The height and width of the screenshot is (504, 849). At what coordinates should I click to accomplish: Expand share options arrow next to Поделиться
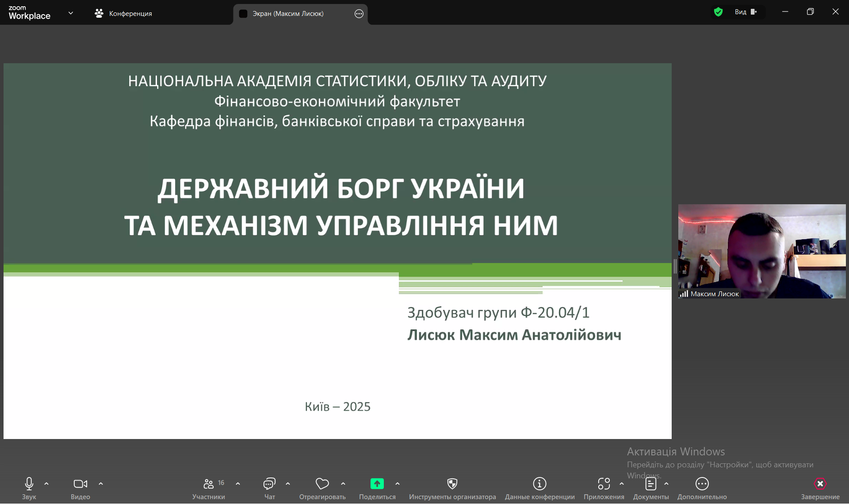[x=398, y=484]
